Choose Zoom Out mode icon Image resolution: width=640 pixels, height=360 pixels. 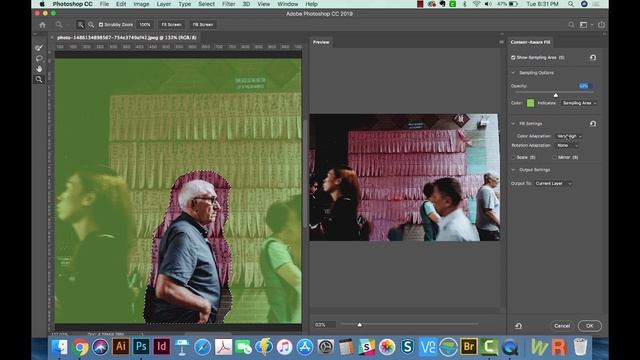[91, 24]
